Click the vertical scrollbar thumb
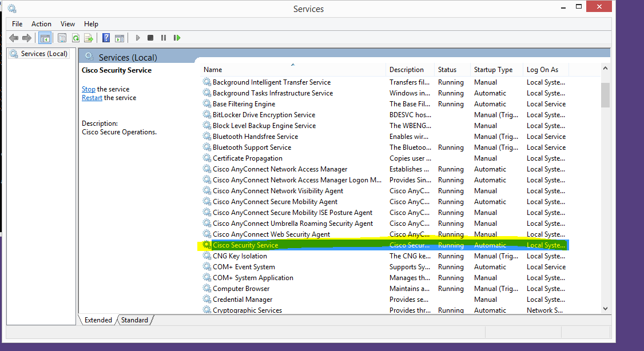The width and height of the screenshot is (644, 351). 605,95
